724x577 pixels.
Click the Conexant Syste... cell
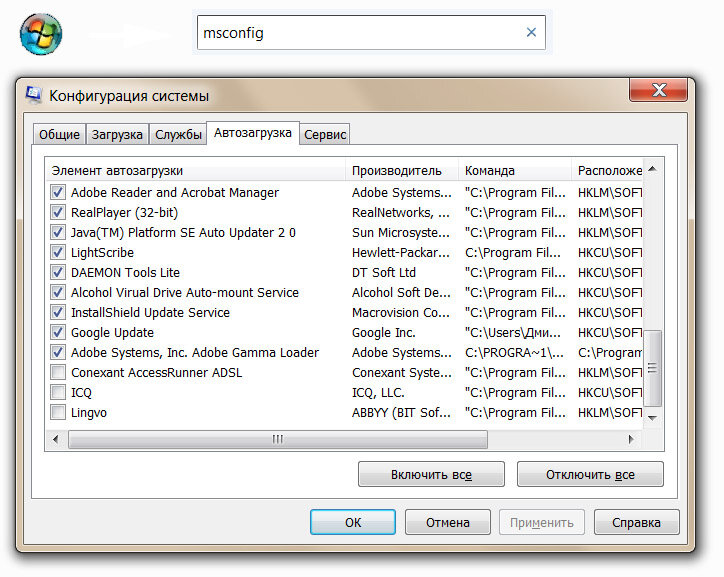tap(402, 373)
